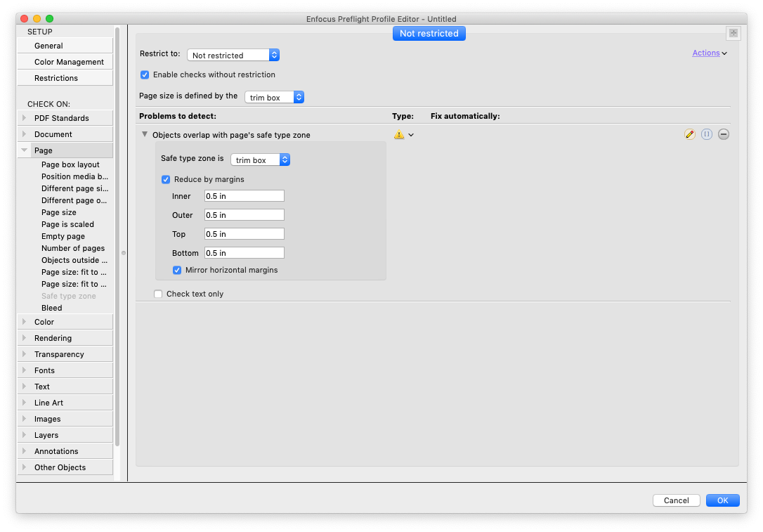763x532 pixels.
Task: Collapse the Objects overlap check triangle
Action: [x=145, y=134]
